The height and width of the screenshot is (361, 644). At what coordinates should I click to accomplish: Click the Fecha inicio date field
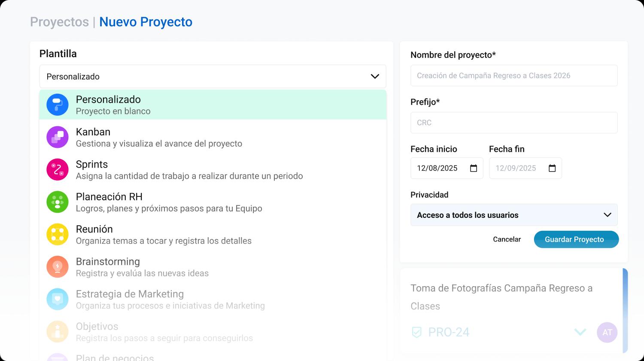tap(447, 168)
